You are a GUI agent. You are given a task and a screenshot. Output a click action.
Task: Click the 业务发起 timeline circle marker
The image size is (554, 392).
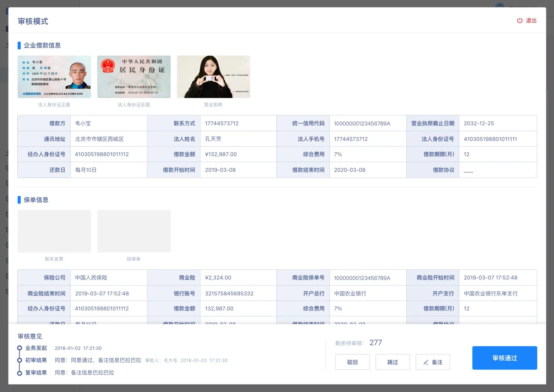[x=20, y=348]
